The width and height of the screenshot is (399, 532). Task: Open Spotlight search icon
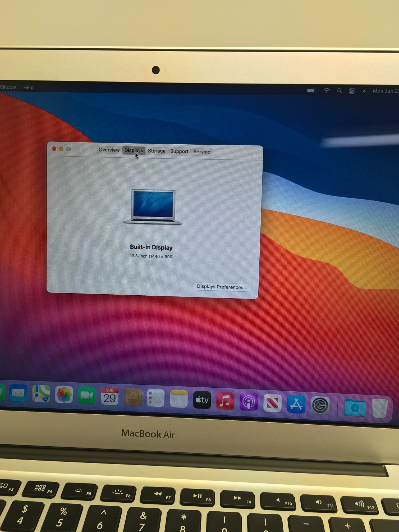(339, 90)
